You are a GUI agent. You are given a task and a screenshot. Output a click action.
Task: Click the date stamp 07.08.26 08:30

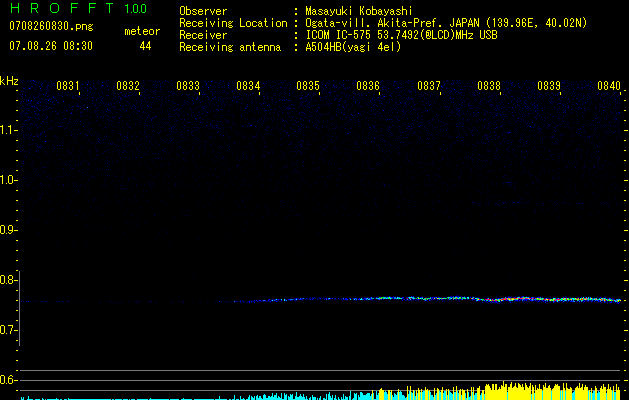tap(51, 46)
